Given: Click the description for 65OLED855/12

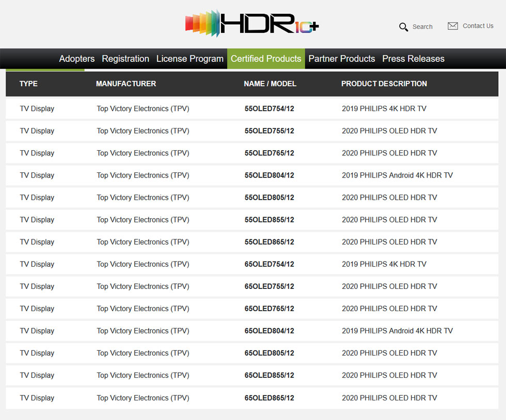Looking at the screenshot, I should [x=389, y=376].
